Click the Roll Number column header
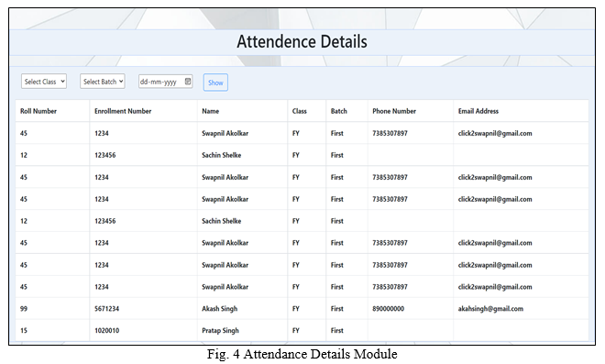This screenshot has height=364, width=605. (38, 111)
